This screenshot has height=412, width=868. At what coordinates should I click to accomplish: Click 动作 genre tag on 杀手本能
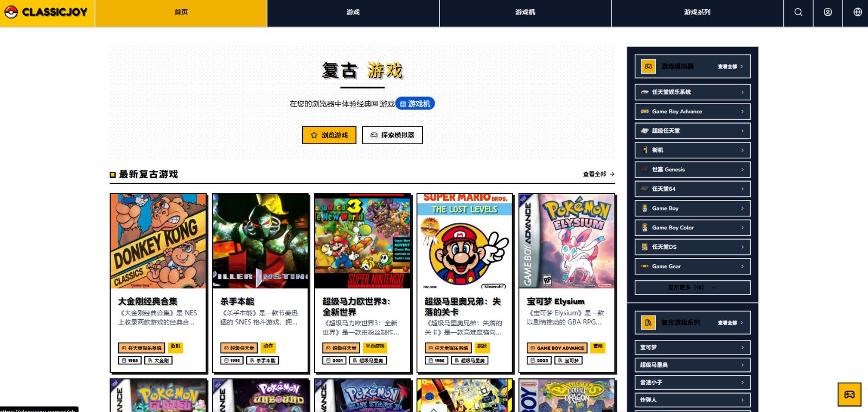point(268,346)
